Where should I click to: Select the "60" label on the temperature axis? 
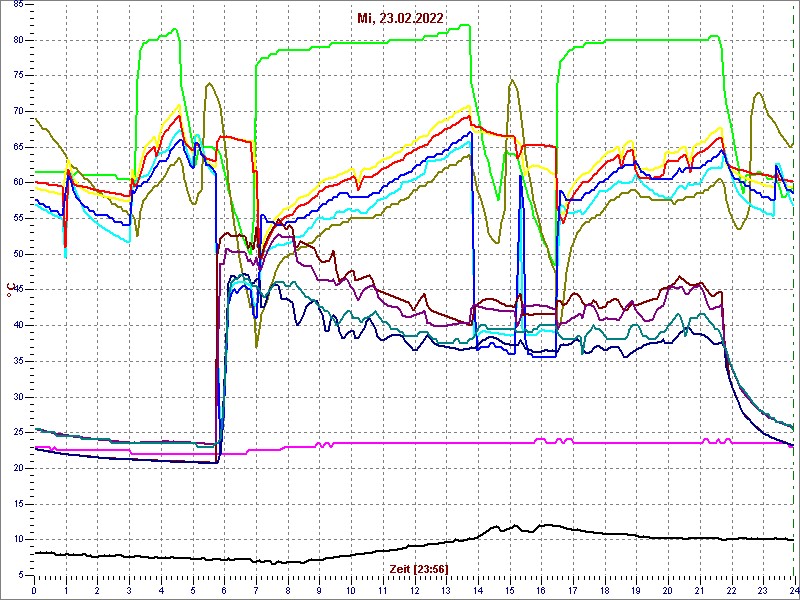[18, 183]
